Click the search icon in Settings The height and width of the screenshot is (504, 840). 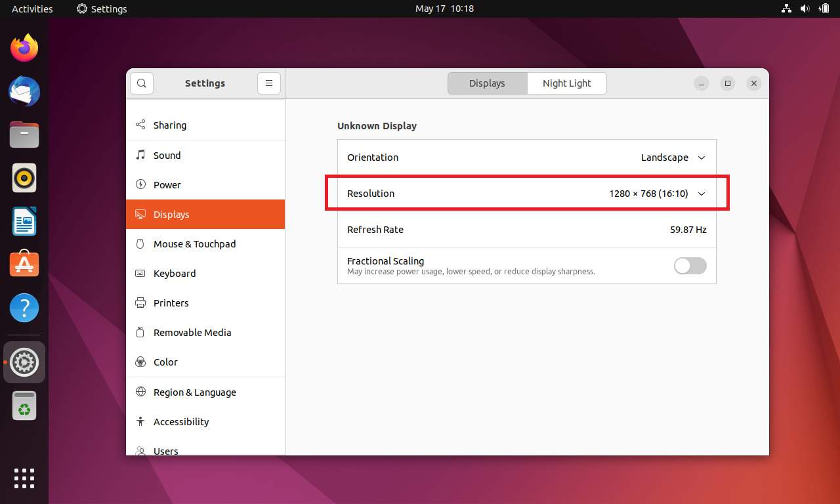[142, 83]
